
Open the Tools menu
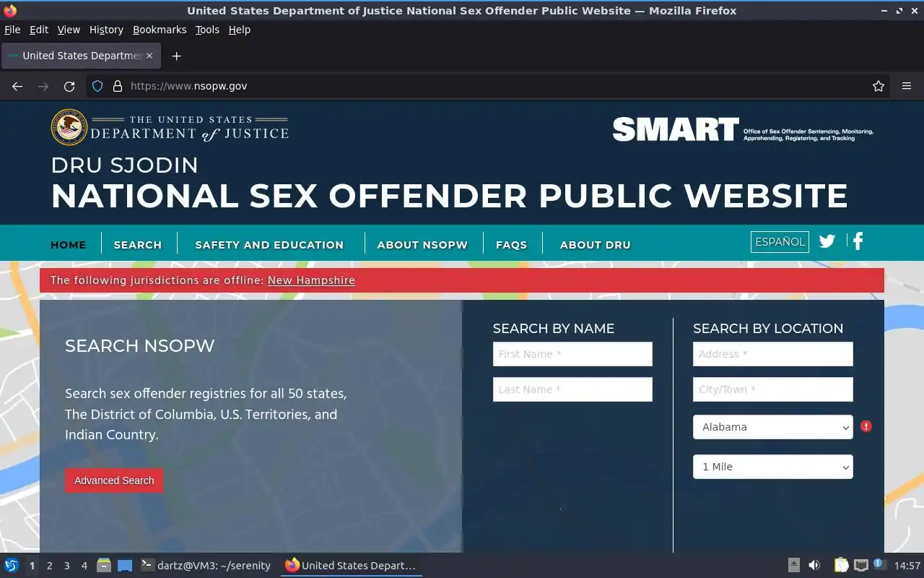(x=207, y=30)
